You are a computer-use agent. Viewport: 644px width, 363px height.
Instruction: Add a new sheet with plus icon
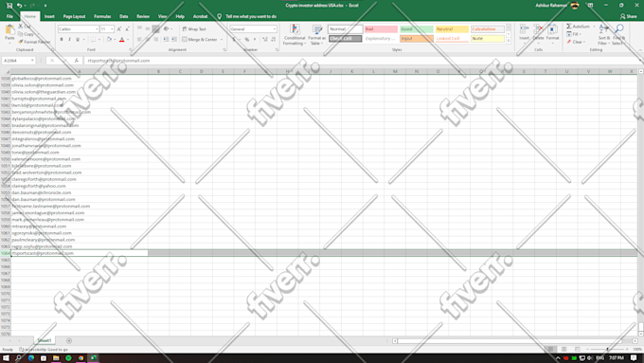tap(69, 341)
